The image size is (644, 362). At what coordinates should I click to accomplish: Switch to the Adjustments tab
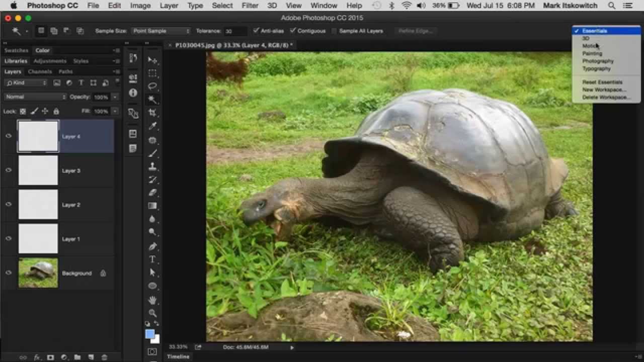click(50, 61)
